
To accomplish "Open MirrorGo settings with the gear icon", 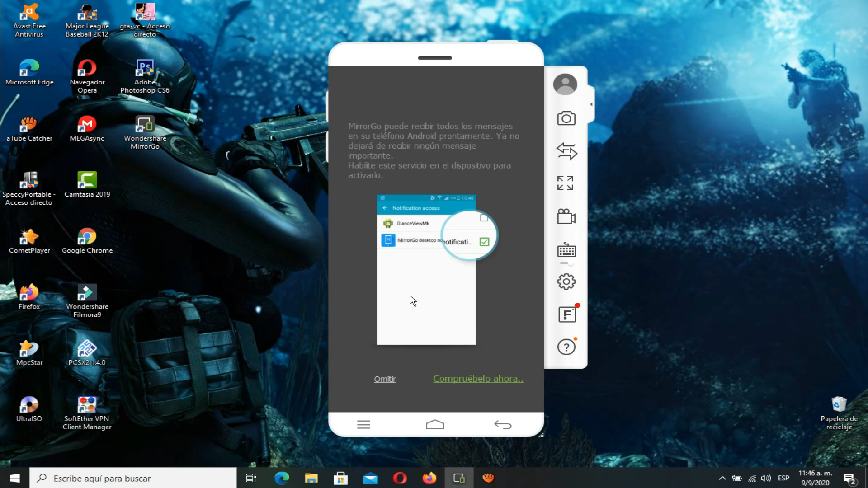I will click(566, 281).
